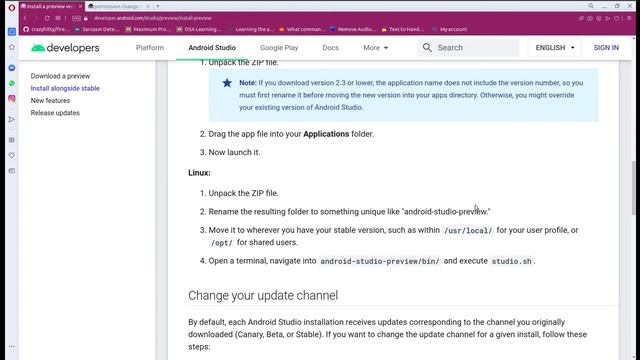Open a new tab with plus button
The image size is (640, 360).
pyautogui.click(x=158, y=6)
